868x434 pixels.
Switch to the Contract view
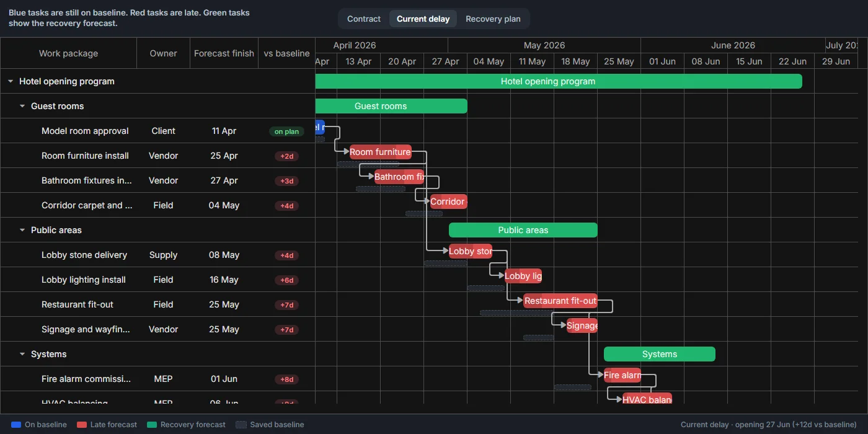(364, 19)
